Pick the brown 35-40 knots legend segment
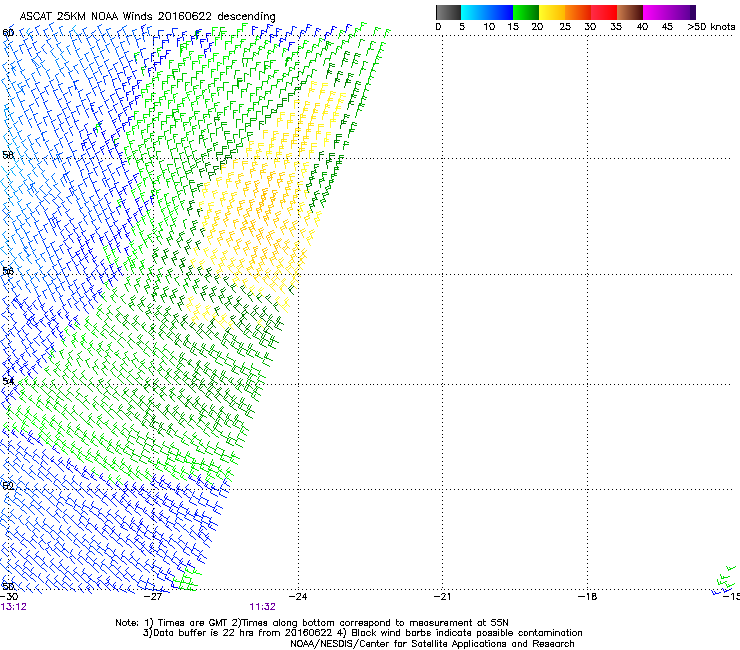The height and width of the screenshot is (650, 740). pyautogui.click(x=630, y=12)
